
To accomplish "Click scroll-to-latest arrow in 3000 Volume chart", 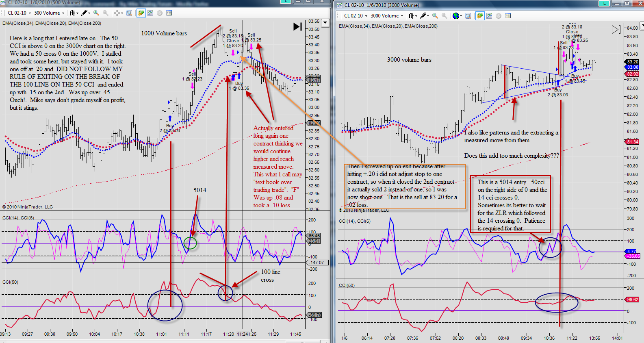I will [x=616, y=29].
